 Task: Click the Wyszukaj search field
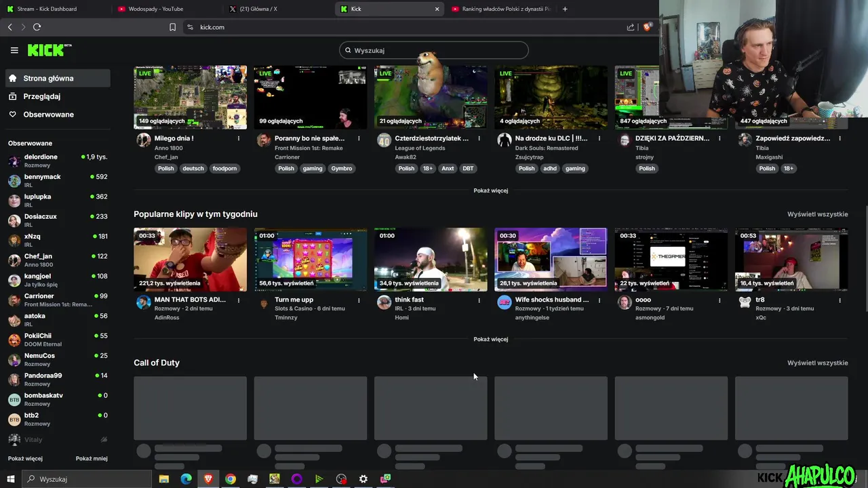[434, 50]
